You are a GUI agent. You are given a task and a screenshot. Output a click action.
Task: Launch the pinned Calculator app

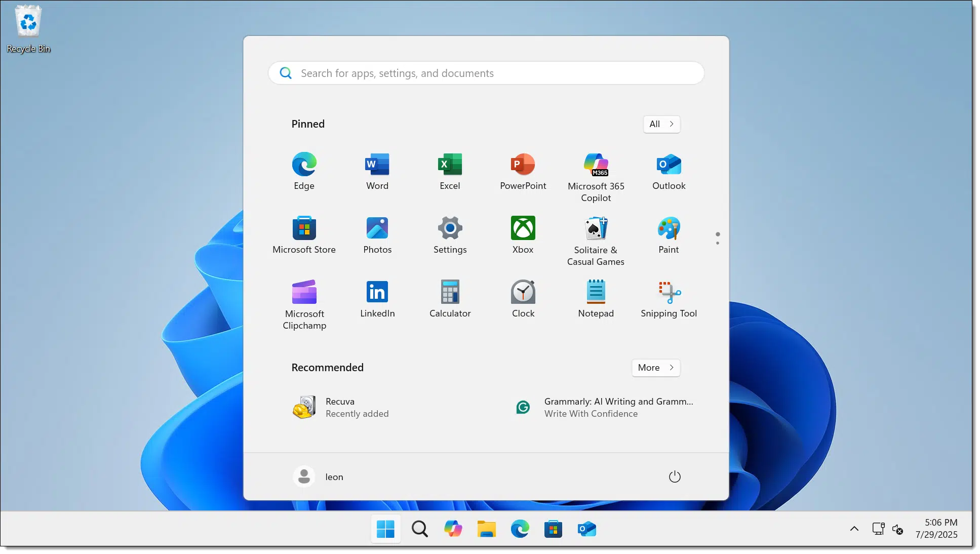point(450,299)
